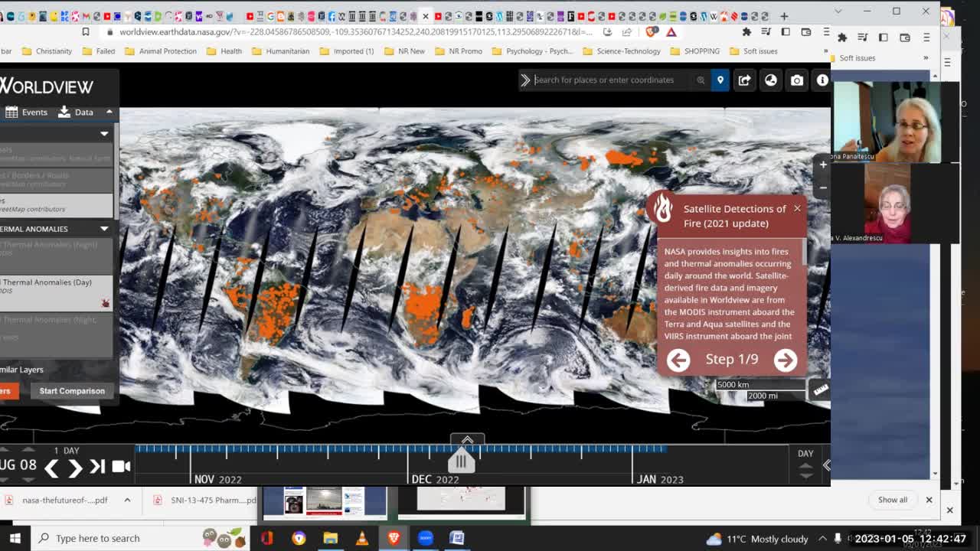This screenshot has height=551, width=980.
Task: Click the Brave shields icon in address bar
Action: coord(651,31)
